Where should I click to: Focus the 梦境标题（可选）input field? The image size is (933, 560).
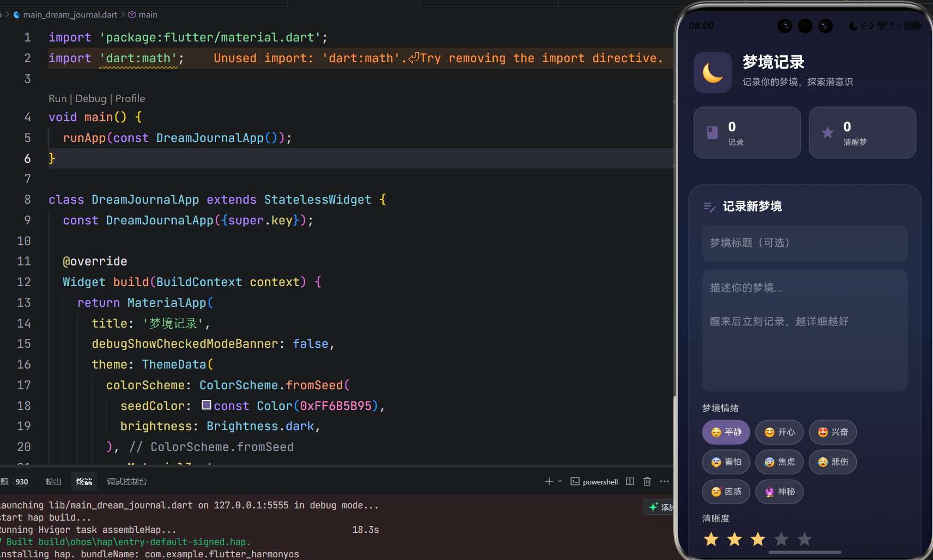(x=805, y=243)
